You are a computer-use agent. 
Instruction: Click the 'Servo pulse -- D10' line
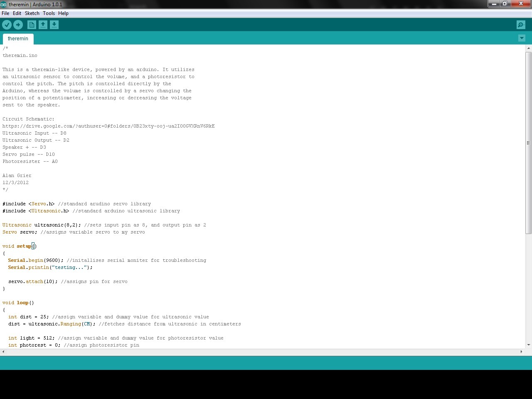pyautogui.click(x=29, y=154)
